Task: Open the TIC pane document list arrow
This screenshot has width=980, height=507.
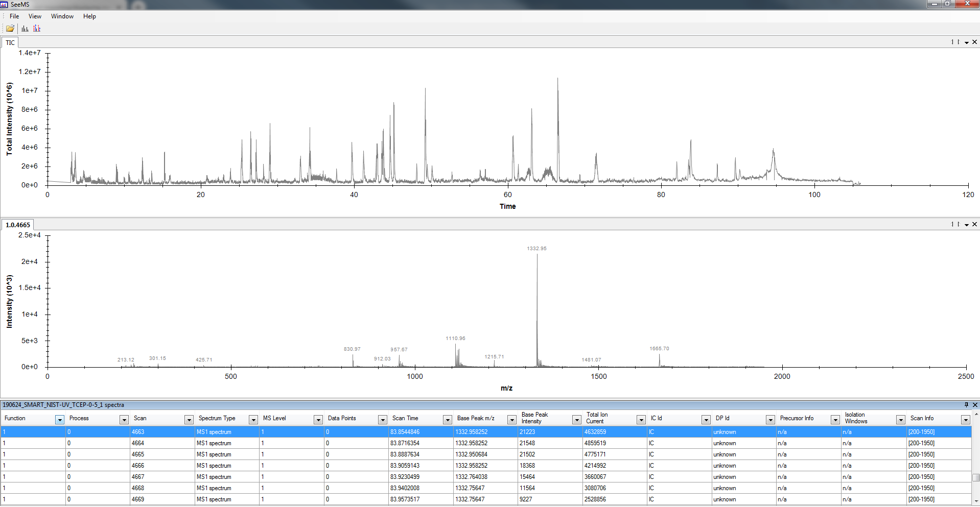Action: coord(967,42)
